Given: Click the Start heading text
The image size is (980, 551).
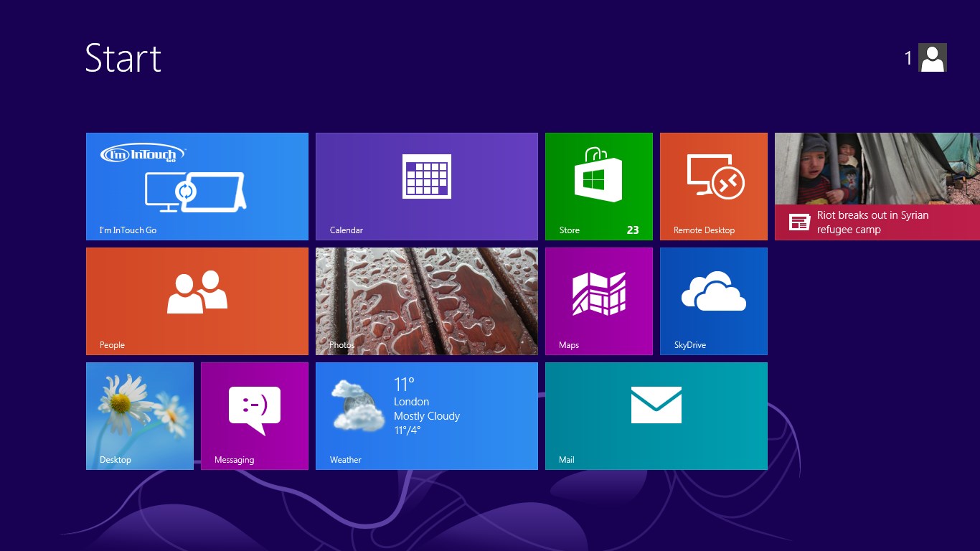Looking at the screenshot, I should pyautogui.click(x=123, y=57).
